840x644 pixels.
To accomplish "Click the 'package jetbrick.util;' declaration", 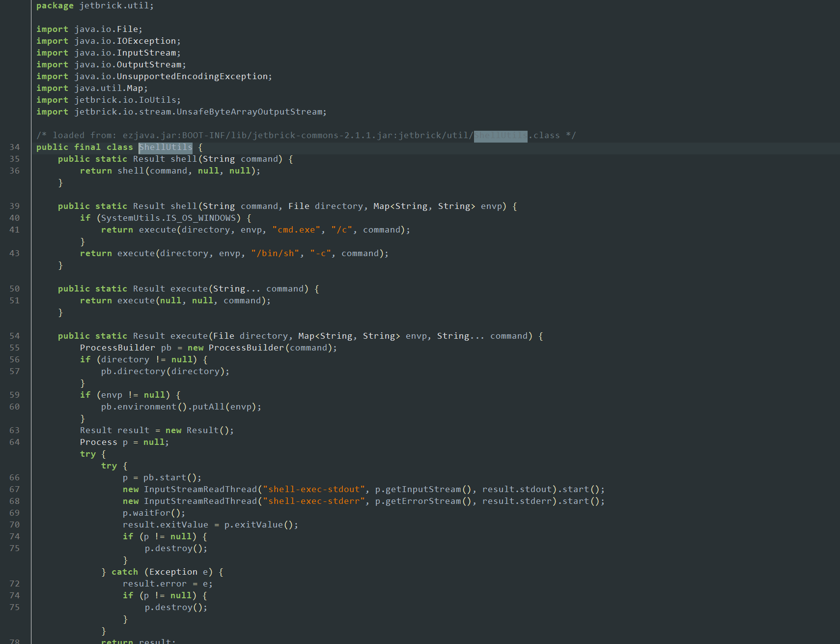I will pyautogui.click(x=95, y=5).
